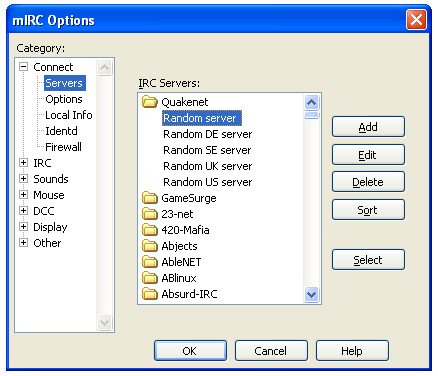This screenshot has height=376, width=438.
Task: Click the Delete server button
Action: (x=368, y=182)
